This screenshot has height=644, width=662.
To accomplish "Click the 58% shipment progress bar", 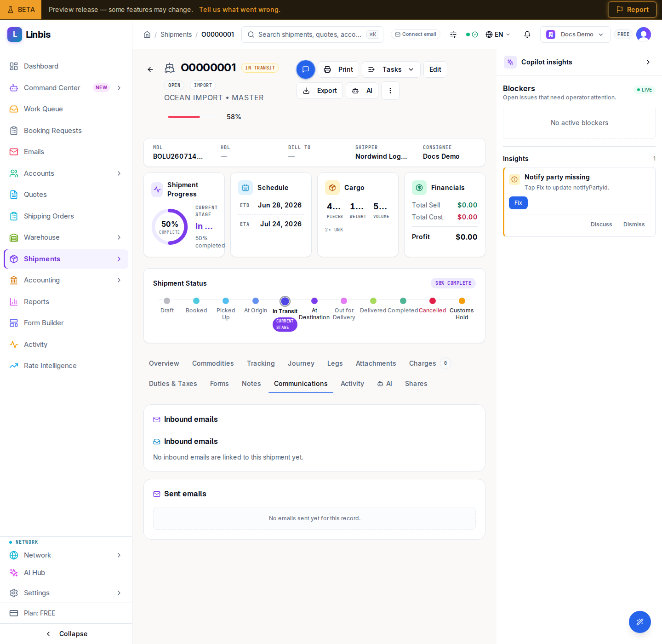I will [195, 117].
